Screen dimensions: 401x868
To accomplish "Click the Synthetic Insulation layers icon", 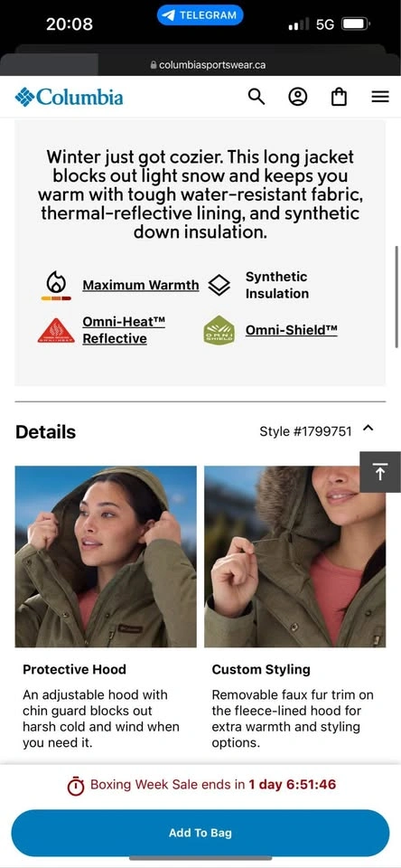I will (x=219, y=286).
